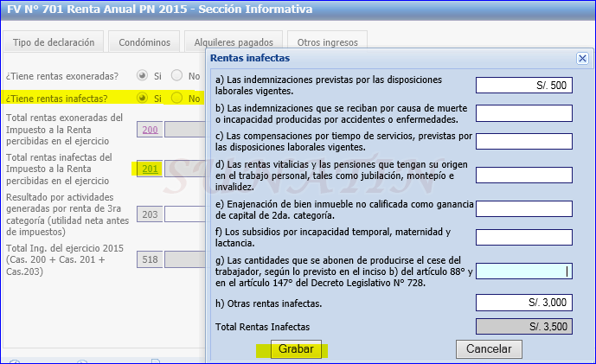596x364 pixels.
Task: Click field c) compensaciones por tiempo de servicios
Action: click(x=524, y=141)
